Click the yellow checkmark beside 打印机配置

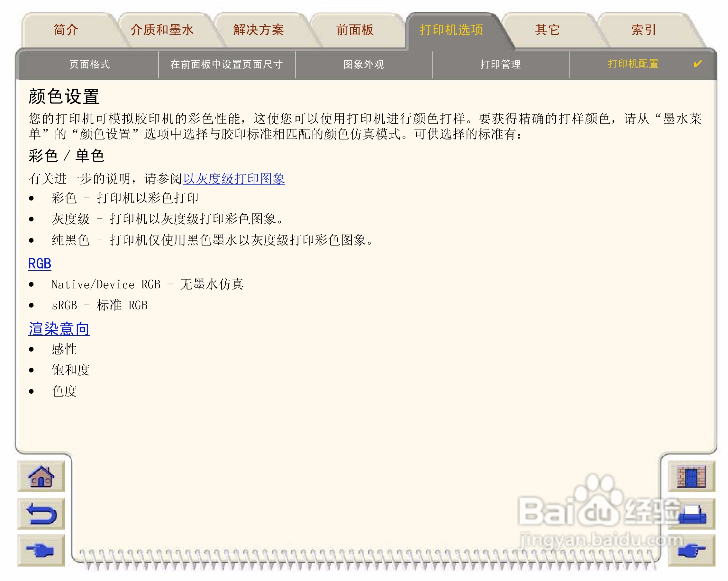tap(697, 64)
